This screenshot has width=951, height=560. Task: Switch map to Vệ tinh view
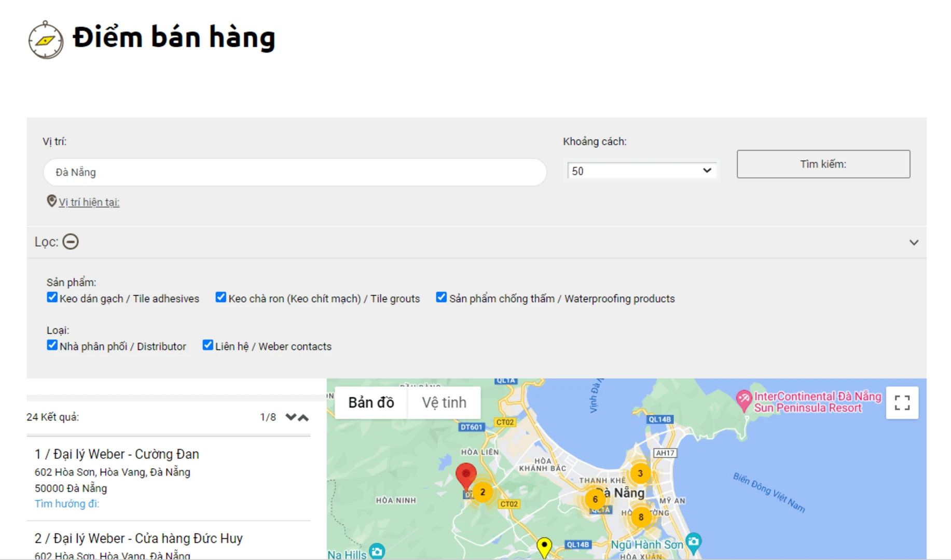coord(444,402)
